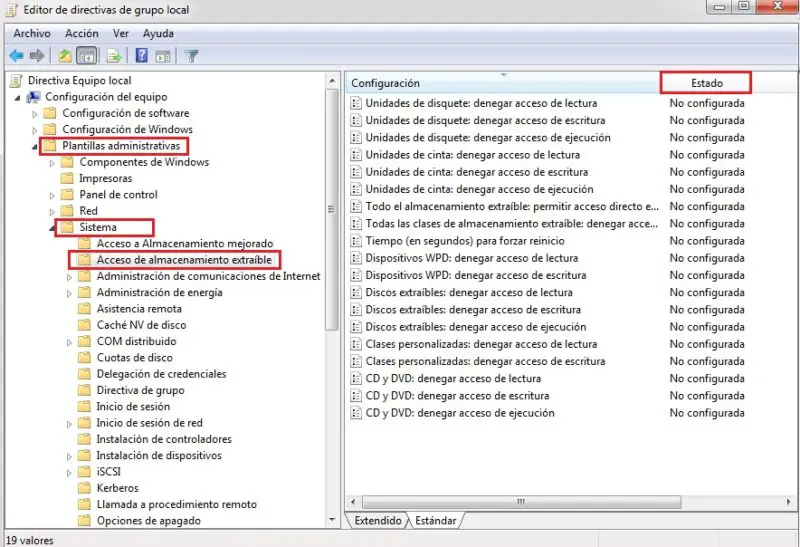Click the folder icon next to Kerberos
Viewport: 800px width, 547px height.
point(84,488)
